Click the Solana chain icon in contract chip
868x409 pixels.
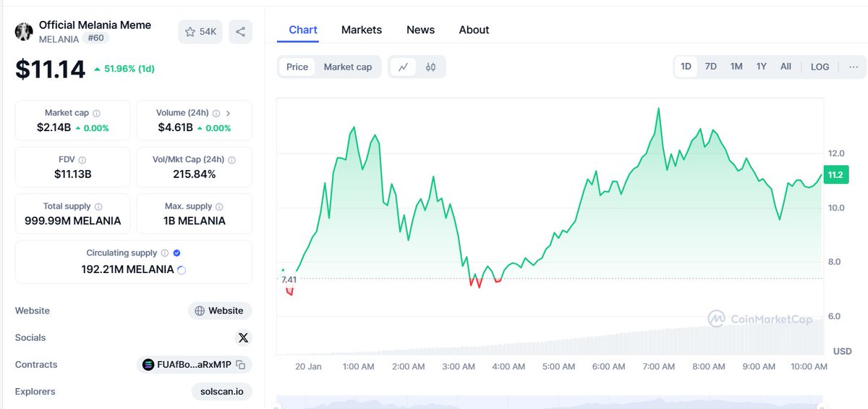(148, 365)
